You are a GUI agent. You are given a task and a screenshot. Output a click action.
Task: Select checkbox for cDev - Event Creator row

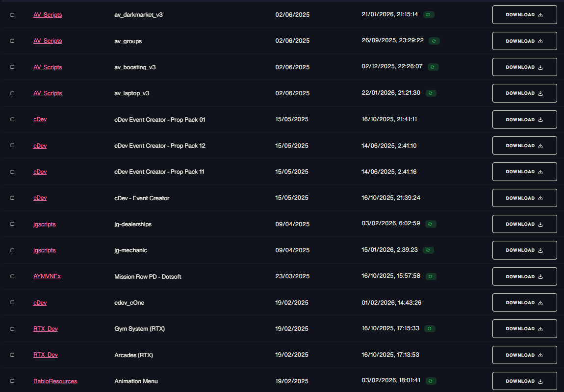point(12,198)
